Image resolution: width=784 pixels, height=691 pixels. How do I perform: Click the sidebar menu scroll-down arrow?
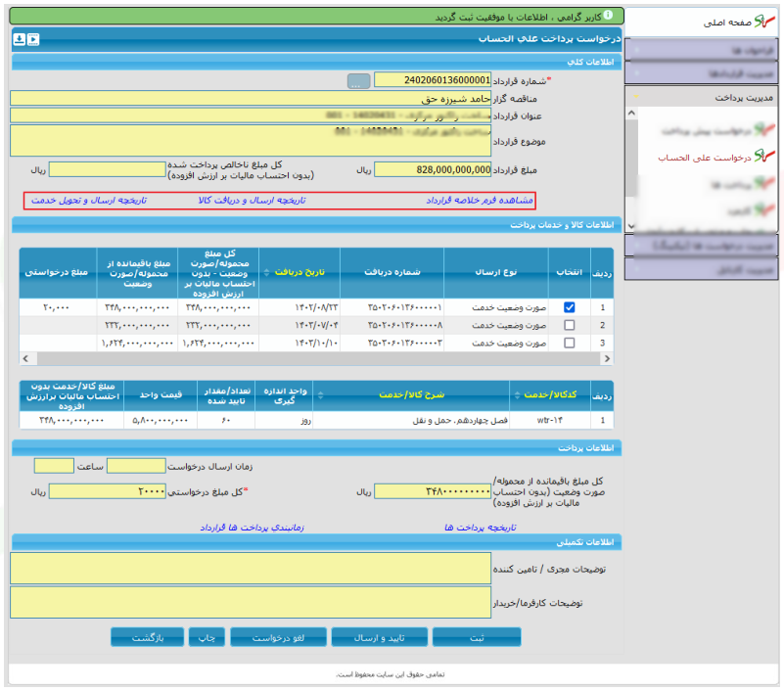coord(631,226)
